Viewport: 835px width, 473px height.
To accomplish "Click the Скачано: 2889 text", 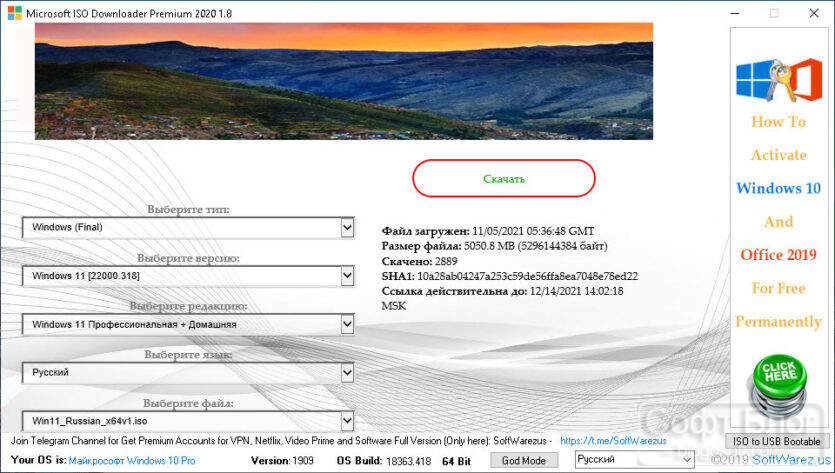I will pos(420,261).
